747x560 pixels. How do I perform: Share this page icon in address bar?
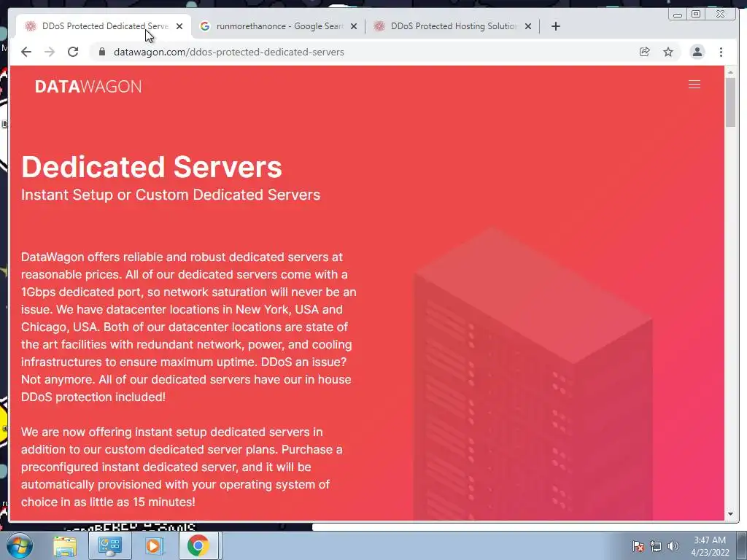click(645, 52)
